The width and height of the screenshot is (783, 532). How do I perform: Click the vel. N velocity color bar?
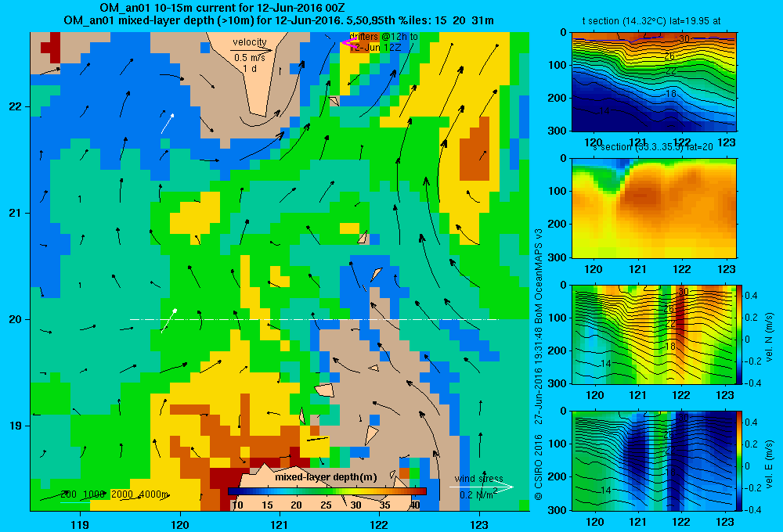point(739,334)
